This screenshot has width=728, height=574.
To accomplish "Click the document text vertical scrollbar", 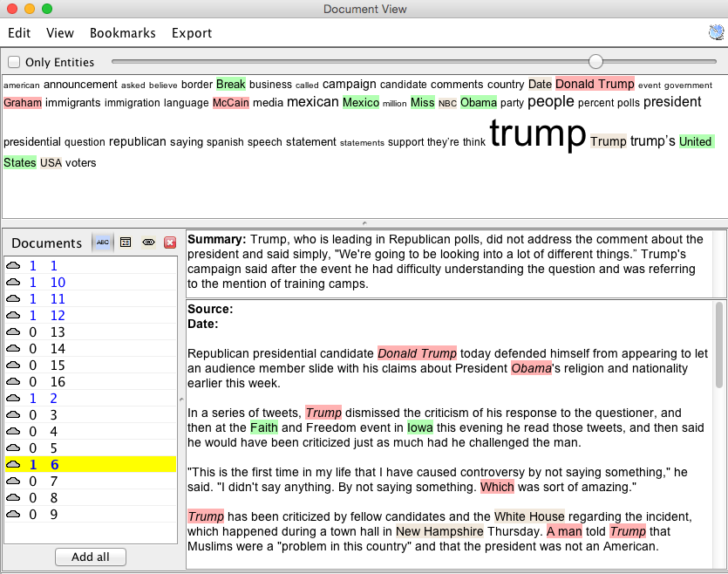I will [x=719, y=345].
